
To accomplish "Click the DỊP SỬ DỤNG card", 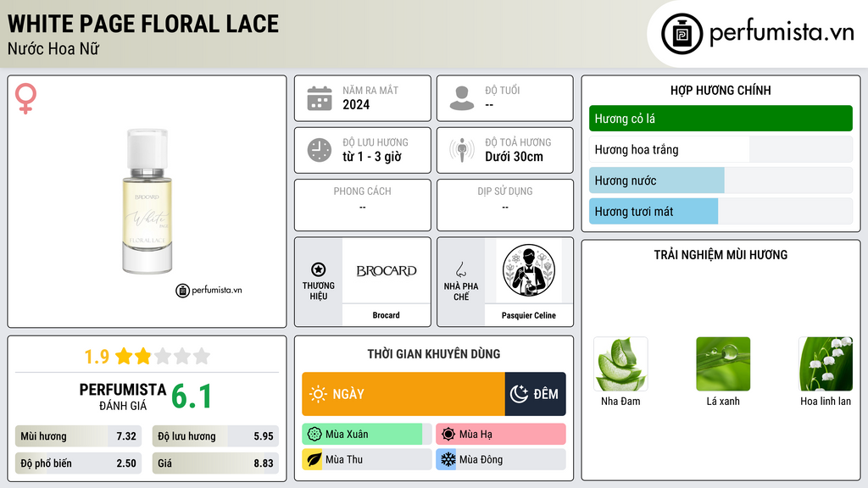I will (x=505, y=205).
